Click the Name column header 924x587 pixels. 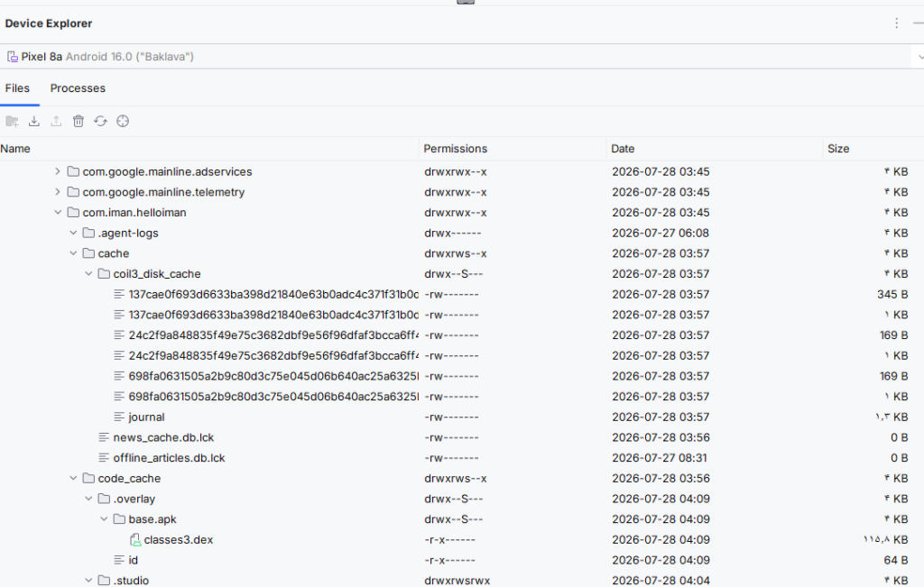pyautogui.click(x=15, y=149)
